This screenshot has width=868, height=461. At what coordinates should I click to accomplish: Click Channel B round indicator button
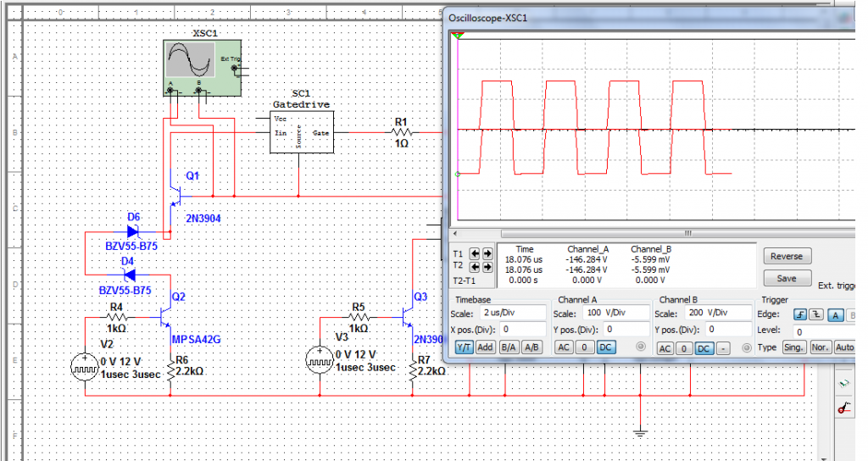click(746, 348)
